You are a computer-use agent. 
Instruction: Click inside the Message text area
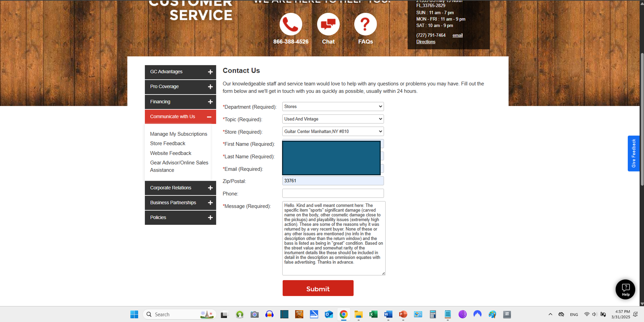(334, 238)
